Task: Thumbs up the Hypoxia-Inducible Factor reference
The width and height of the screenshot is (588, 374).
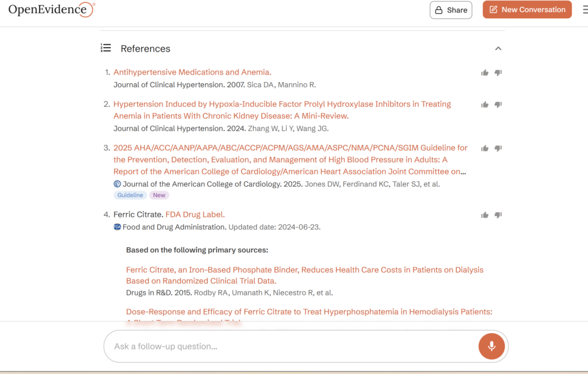Action: 485,104
